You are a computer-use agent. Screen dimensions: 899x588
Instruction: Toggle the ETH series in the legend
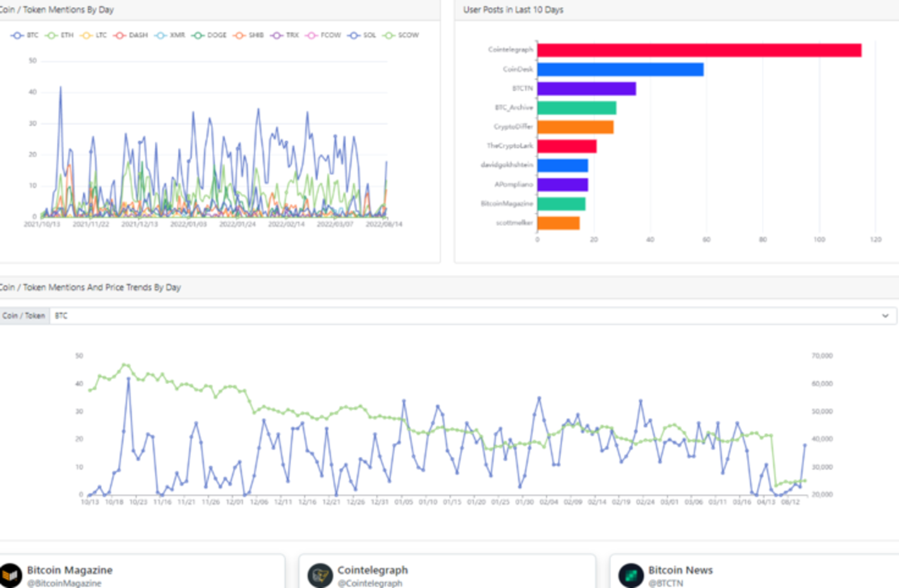tap(59, 35)
